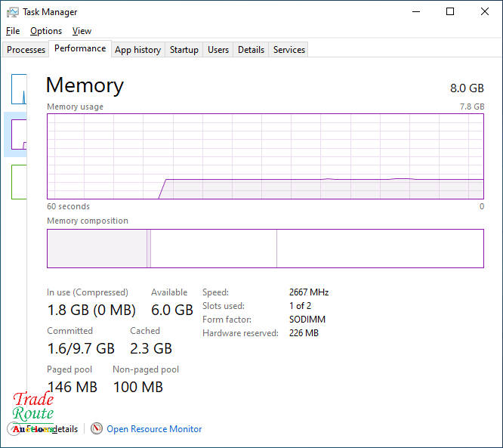Select the purple Memory thumbnail in sidebar
503x448 pixels.
pos(19,134)
